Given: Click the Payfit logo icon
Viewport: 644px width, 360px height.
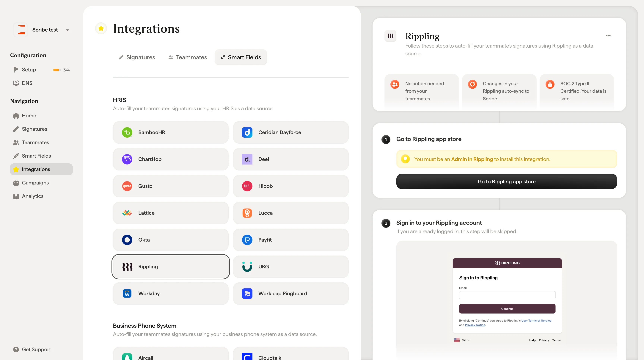Looking at the screenshot, I should (247, 240).
